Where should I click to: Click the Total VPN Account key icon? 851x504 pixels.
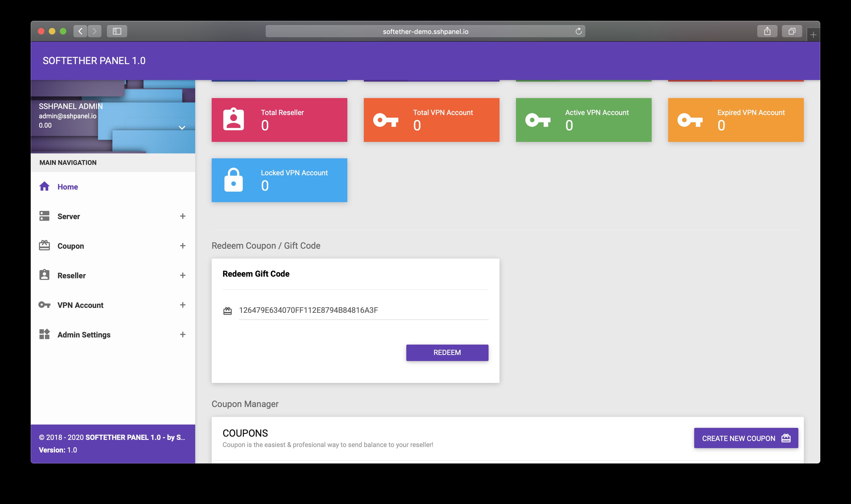pos(386,120)
